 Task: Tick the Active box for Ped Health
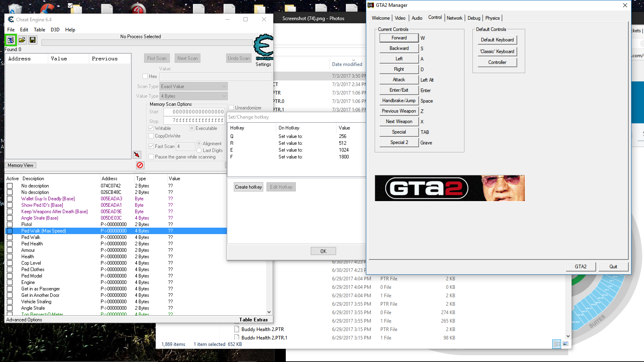[x=10, y=244]
